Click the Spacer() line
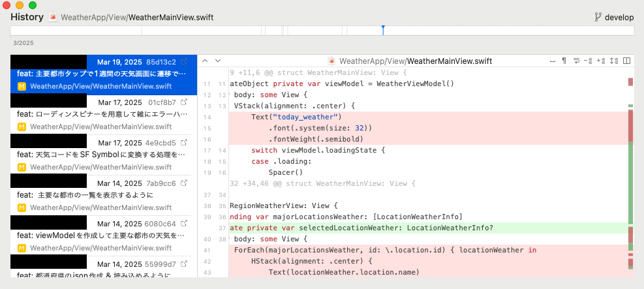 coord(285,172)
